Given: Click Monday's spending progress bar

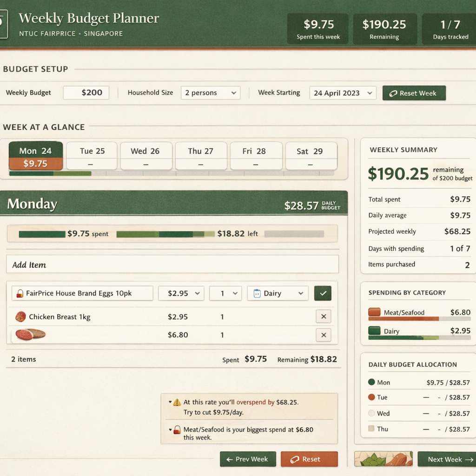Looking at the screenshot, I should (x=172, y=234).
